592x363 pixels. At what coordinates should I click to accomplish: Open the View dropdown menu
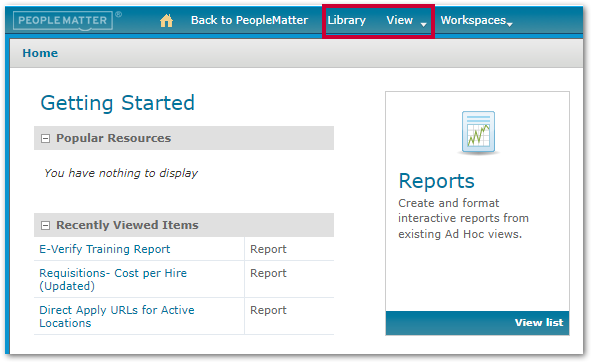pos(406,20)
